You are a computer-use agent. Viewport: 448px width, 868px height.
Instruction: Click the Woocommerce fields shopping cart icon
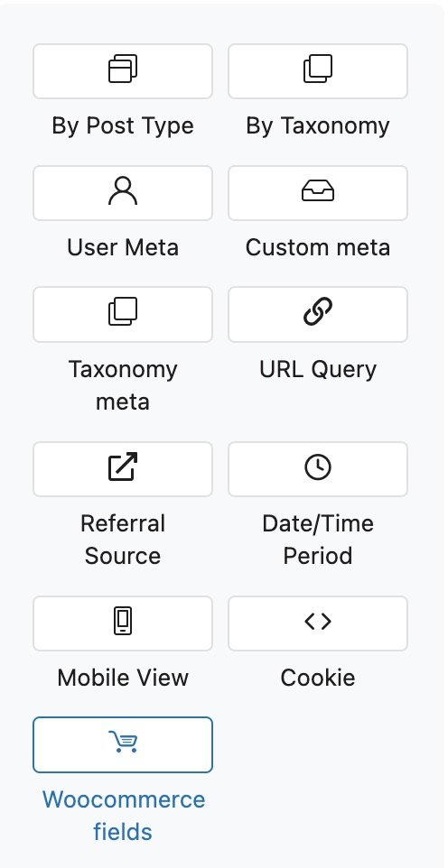(123, 742)
